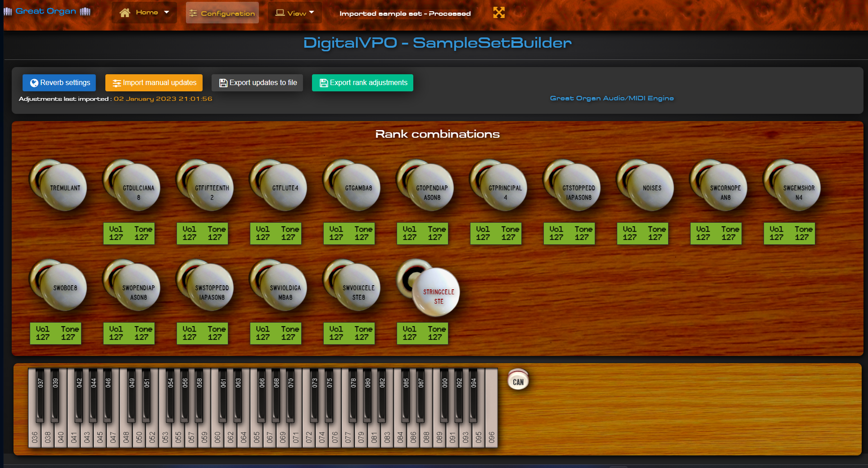Open Vol/Tone display under SWOBOE8
Viewport: 868px width, 468px height.
tap(55, 333)
